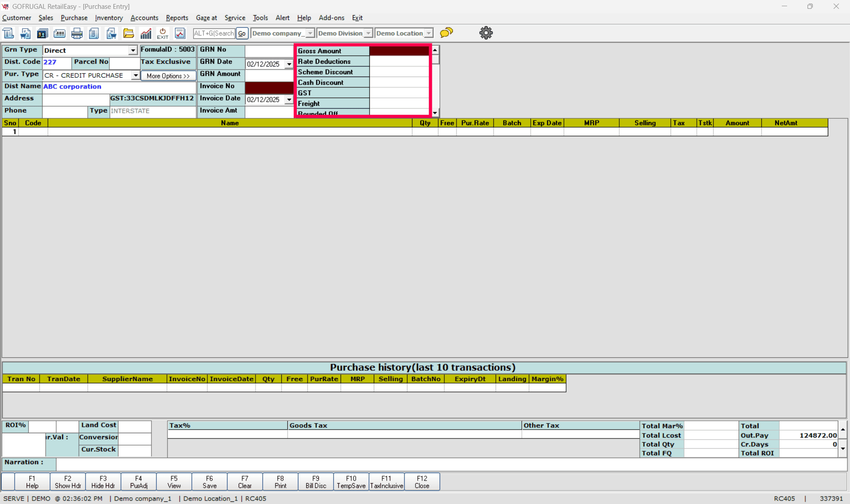
Task: Click the F11 TaxInclusive button
Action: pos(387,482)
